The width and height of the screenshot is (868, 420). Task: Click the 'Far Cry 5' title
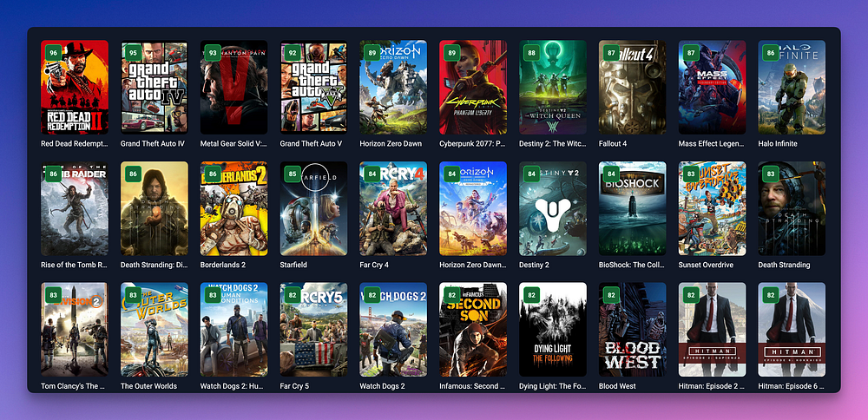point(294,385)
